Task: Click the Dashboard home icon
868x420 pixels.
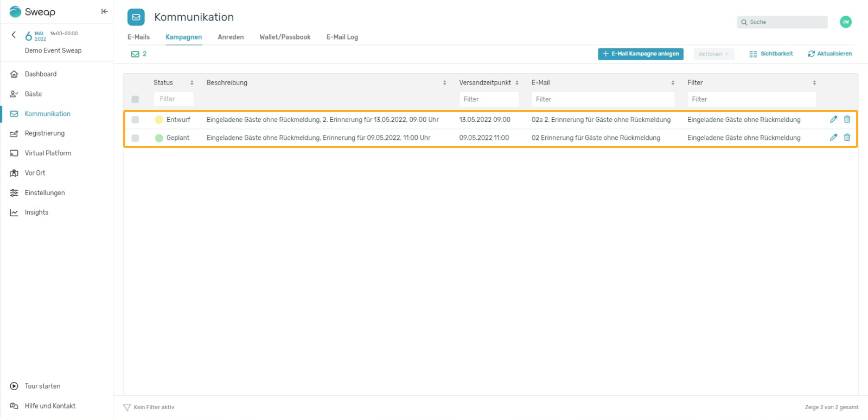Action: pyautogui.click(x=14, y=74)
